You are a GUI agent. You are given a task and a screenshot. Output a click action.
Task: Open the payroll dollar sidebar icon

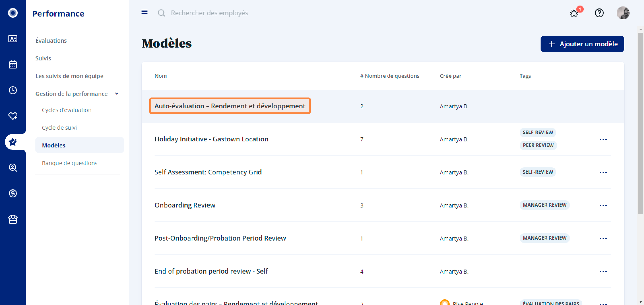[x=13, y=193]
